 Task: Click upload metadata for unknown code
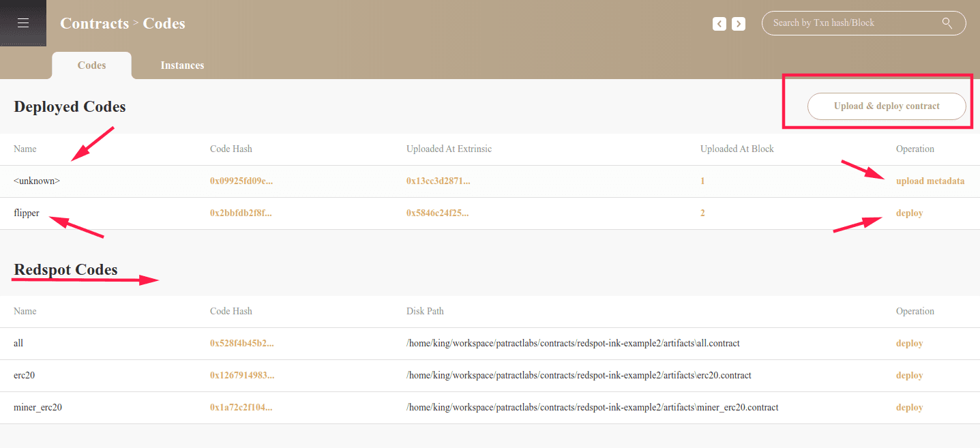coord(930,181)
